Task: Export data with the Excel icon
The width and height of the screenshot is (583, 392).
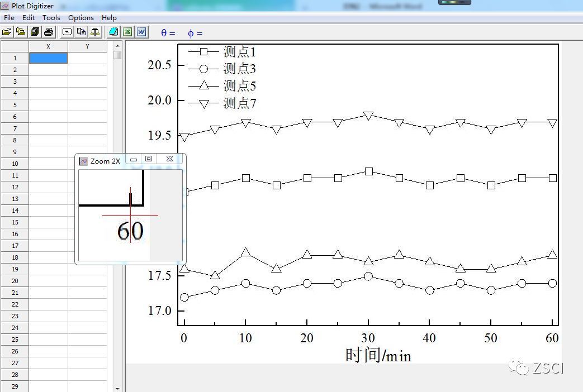Action: tap(127, 32)
